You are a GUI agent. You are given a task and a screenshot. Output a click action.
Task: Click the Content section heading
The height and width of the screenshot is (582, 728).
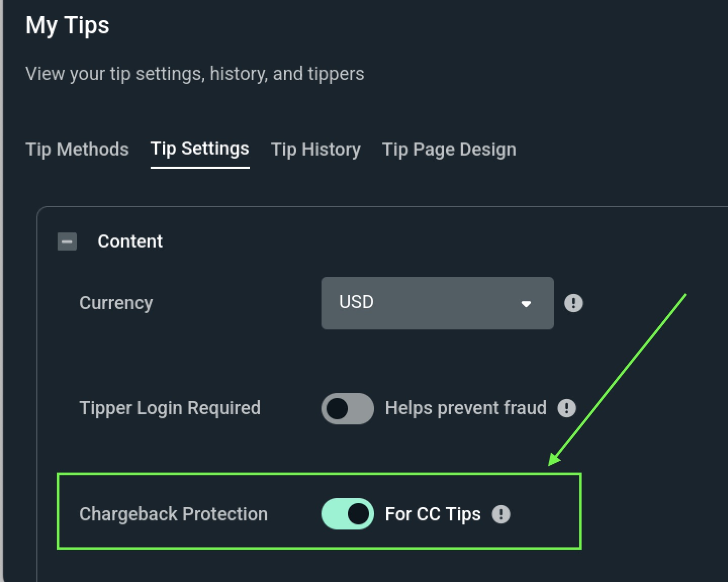click(x=130, y=241)
